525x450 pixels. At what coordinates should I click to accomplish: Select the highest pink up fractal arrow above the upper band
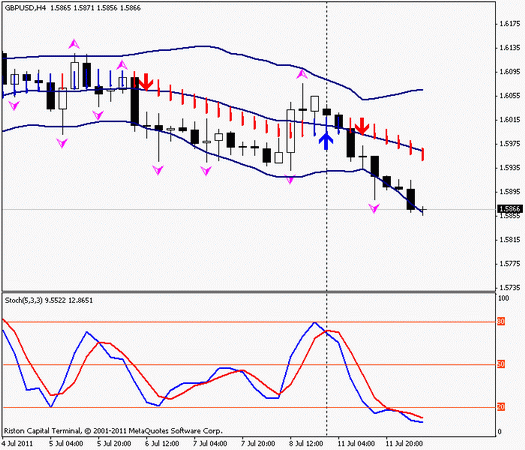[74, 44]
